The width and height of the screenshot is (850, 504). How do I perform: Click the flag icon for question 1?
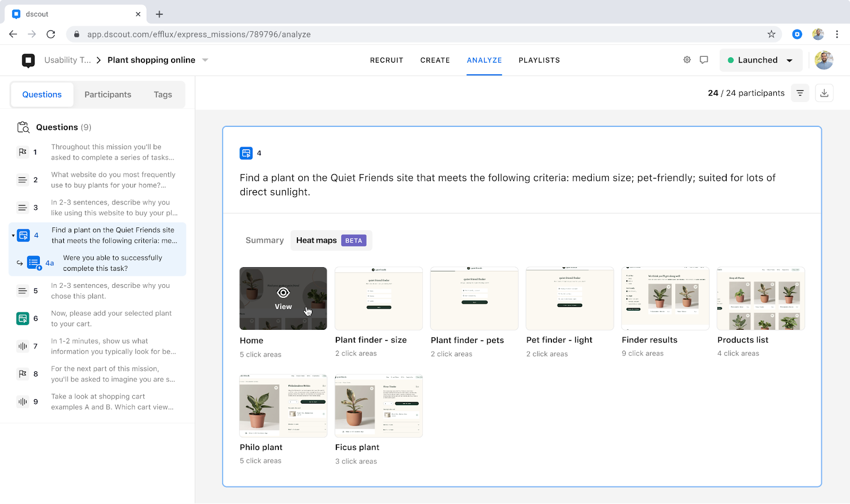22,152
